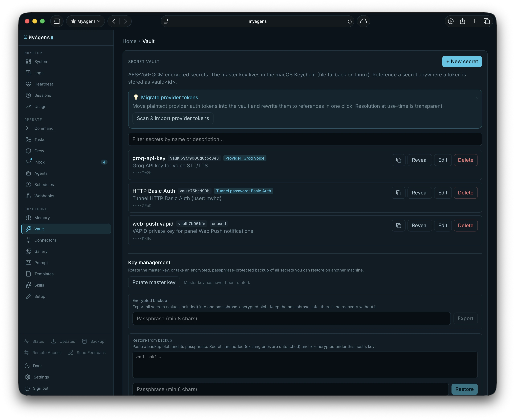Click Sign out

click(37, 388)
